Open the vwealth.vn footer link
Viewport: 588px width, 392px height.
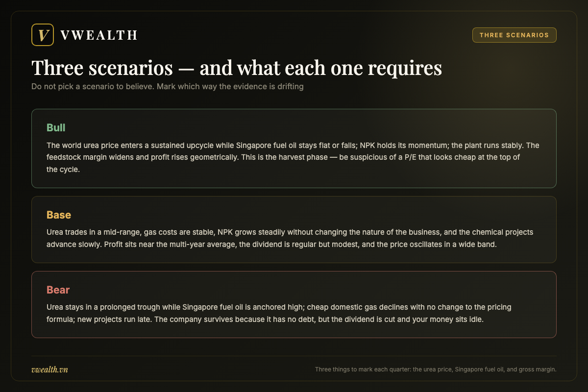(x=49, y=369)
